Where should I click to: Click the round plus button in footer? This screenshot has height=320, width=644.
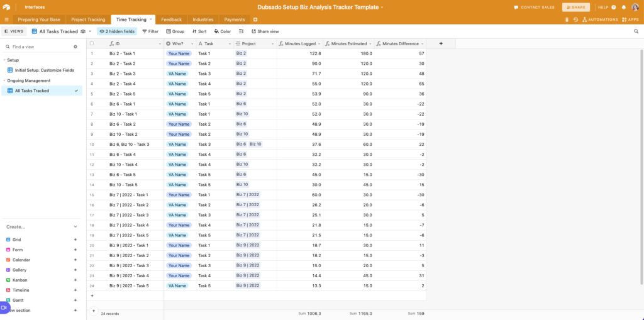[x=93, y=311]
